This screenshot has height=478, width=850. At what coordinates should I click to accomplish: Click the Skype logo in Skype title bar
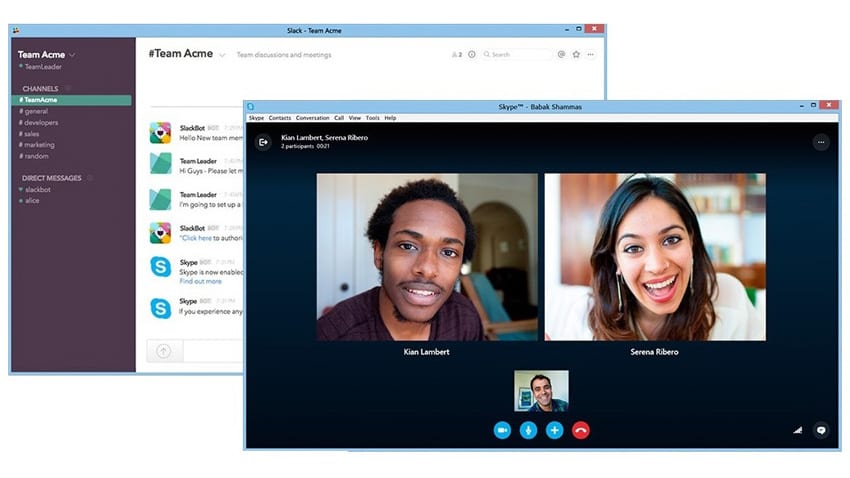pyautogui.click(x=250, y=107)
